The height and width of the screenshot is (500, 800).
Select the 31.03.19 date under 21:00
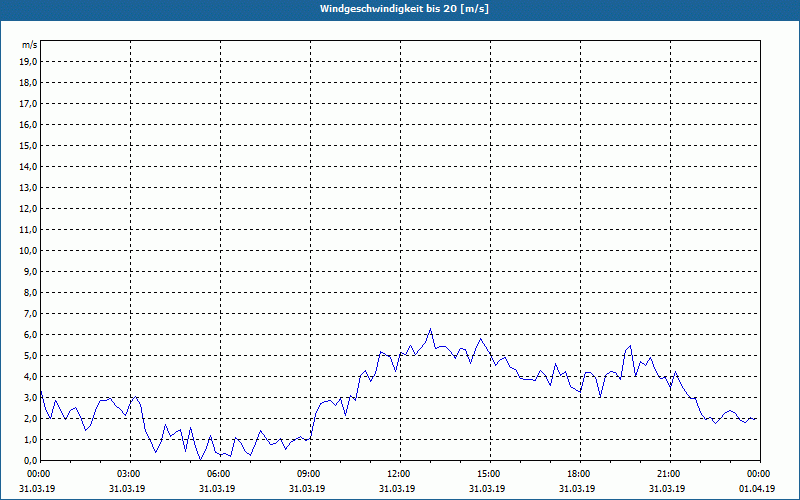[667, 488]
